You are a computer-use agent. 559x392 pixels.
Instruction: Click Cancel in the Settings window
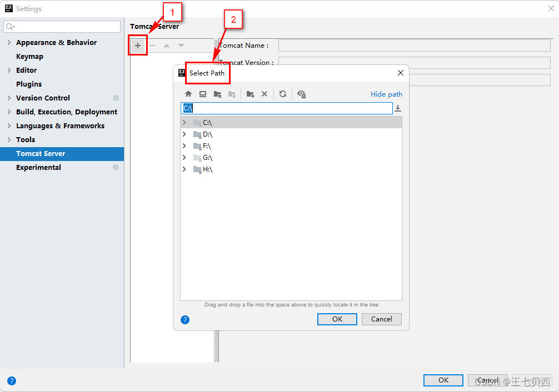(488, 380)
